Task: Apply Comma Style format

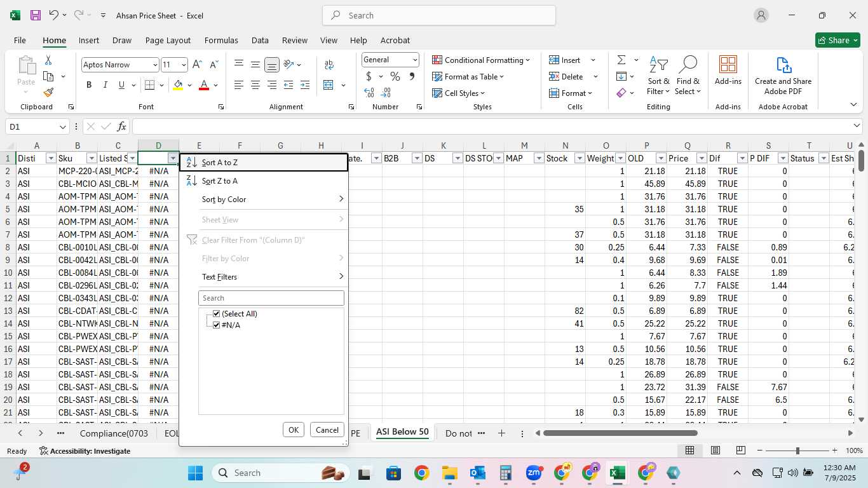Action: [x=412, y=76]
